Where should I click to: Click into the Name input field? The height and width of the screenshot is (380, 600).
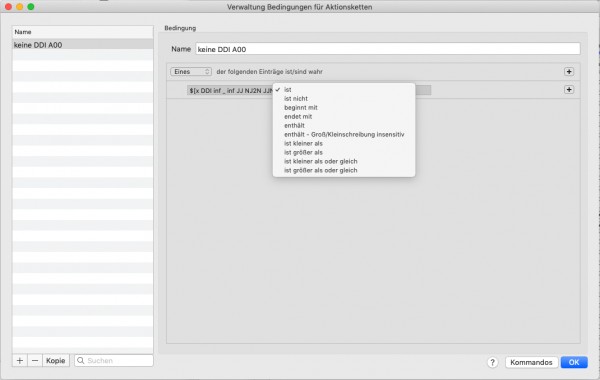point(388,49)
